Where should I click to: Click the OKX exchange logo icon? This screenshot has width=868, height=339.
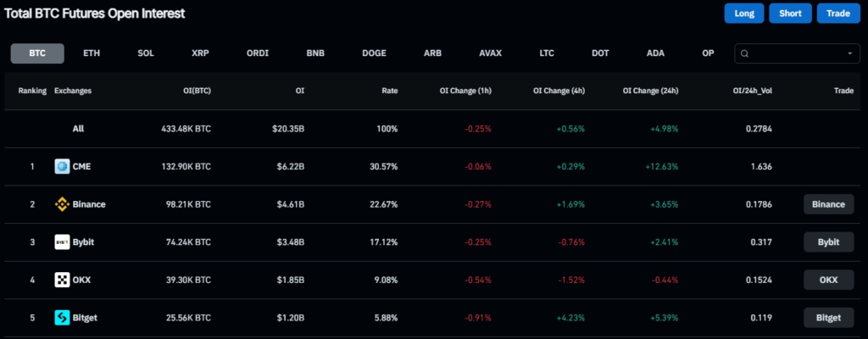(61, 280)
